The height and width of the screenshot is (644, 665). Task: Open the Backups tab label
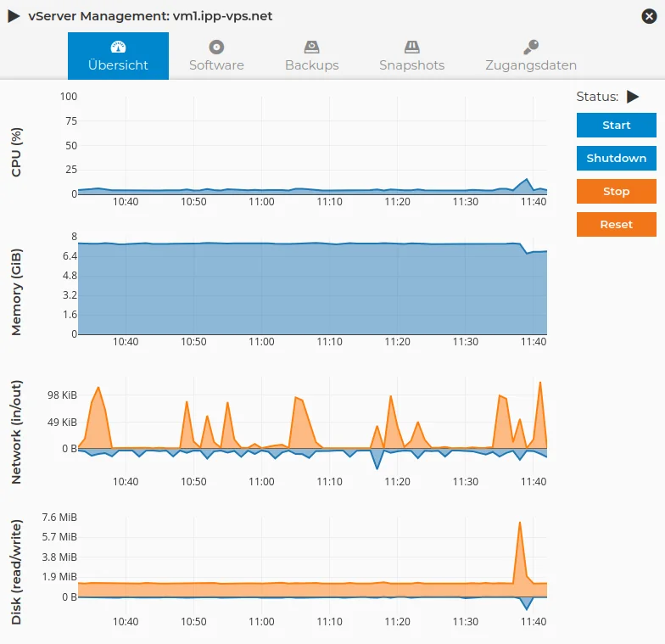click(x=311, y=65)
